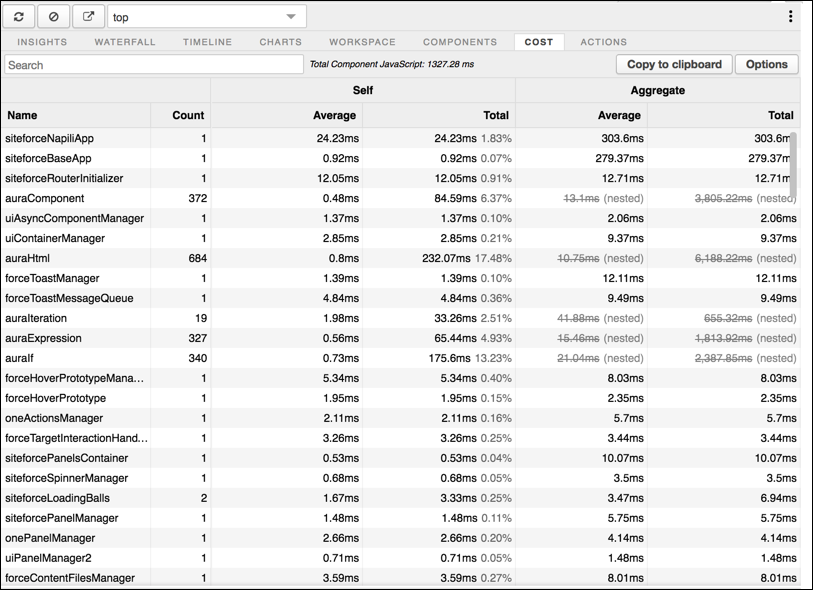This screenshot has height=590, width=813.
Task: Click the 10.07ms aggregate average value
Action: [622, 458]
